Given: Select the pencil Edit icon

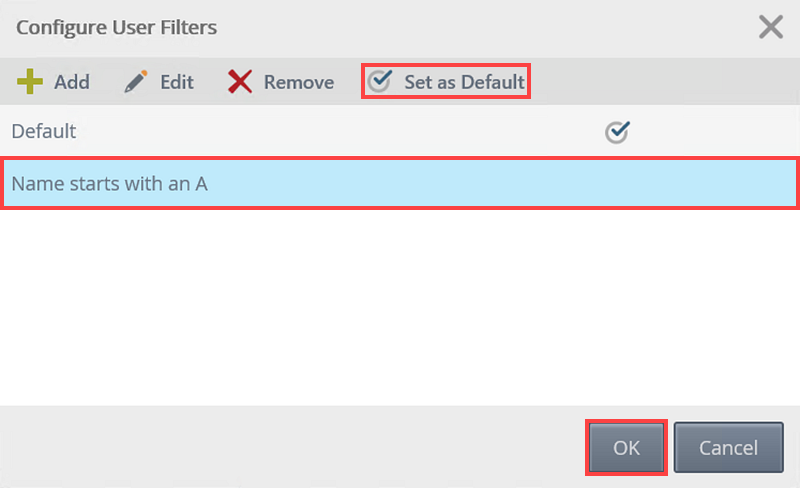Looking at the screenshot, I should pyautogui.click(x=136, y=82).
